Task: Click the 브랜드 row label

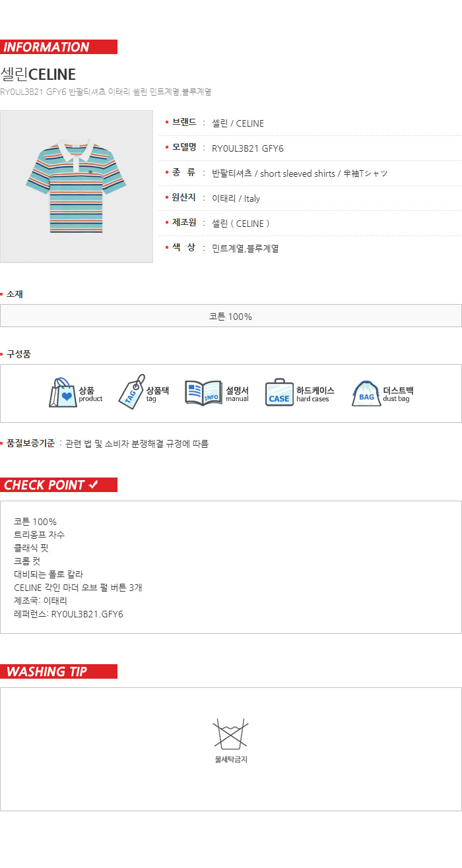Action: (184, 123)
